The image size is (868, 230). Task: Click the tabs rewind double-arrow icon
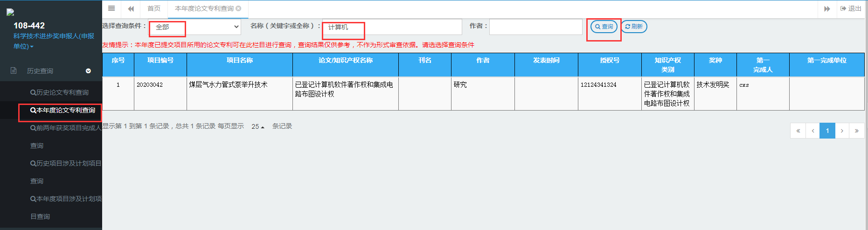point(131,9)
